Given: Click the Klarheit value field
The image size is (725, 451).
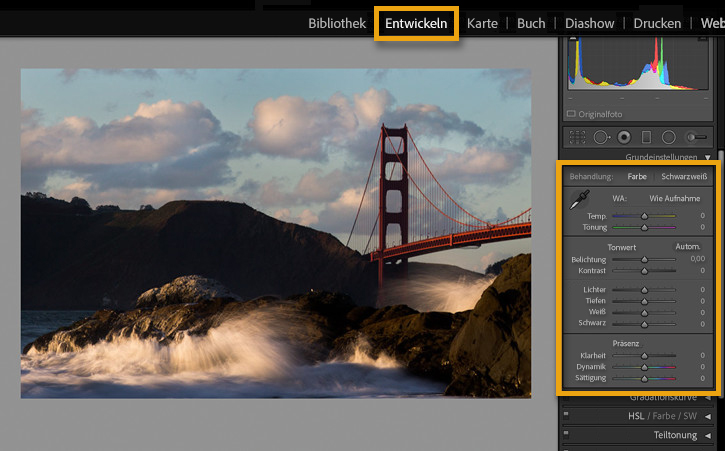Looking at the screenshot, I should pos(702,355).
